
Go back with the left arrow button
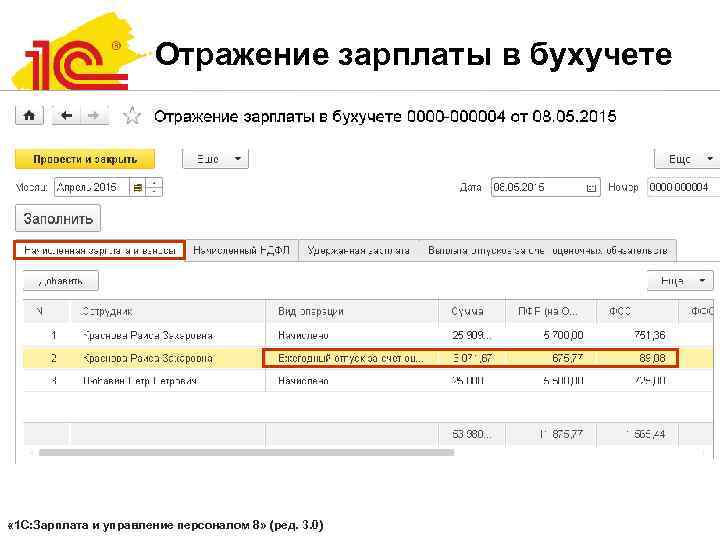pyautogui.click(x=67, y=115)
